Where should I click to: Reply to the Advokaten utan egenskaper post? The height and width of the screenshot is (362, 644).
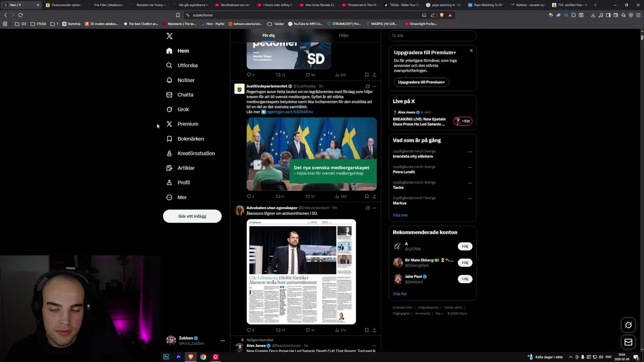(250, 330)
